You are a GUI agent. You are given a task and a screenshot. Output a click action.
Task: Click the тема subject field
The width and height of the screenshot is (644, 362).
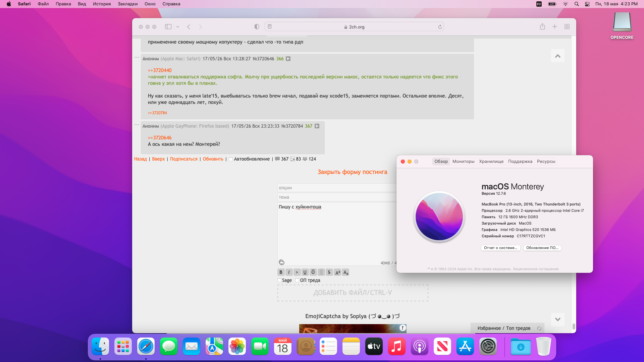click(x=337, y=197)
